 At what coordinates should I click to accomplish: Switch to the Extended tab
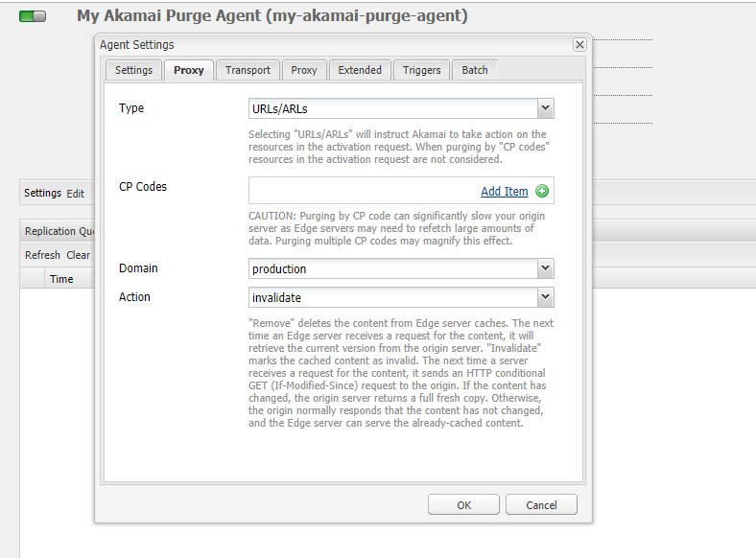click(x=360, y=70)
